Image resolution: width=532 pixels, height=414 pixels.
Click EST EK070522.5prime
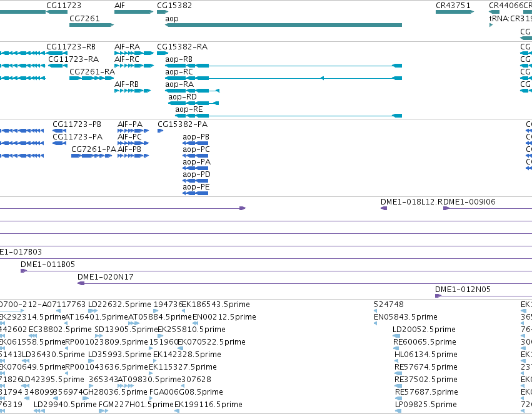181,348
